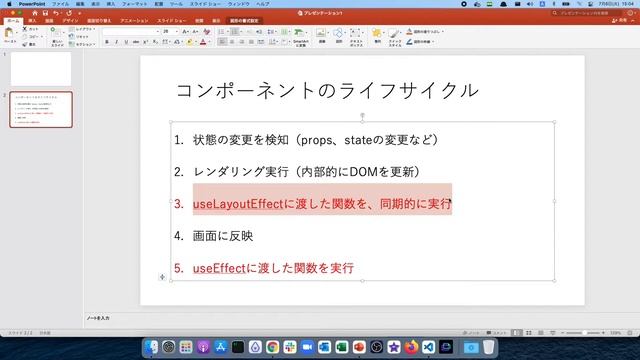Center align the text

pos(232,42)
